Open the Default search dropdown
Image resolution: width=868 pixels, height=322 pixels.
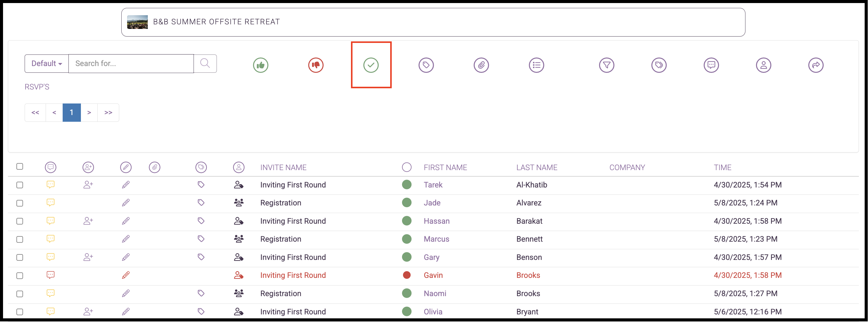47,63
